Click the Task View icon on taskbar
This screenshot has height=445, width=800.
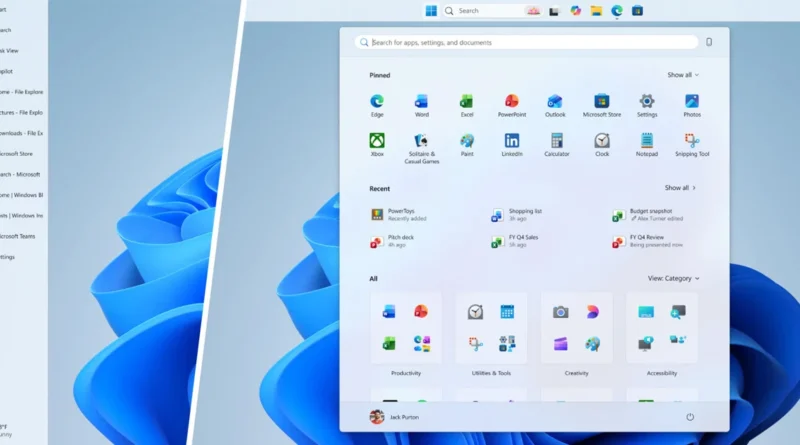coord(554,11)
